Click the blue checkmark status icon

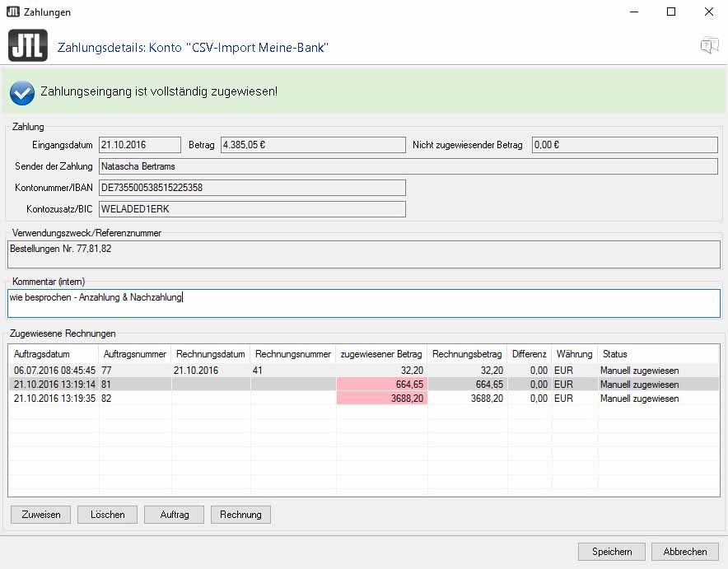click(x=22, y=92)
